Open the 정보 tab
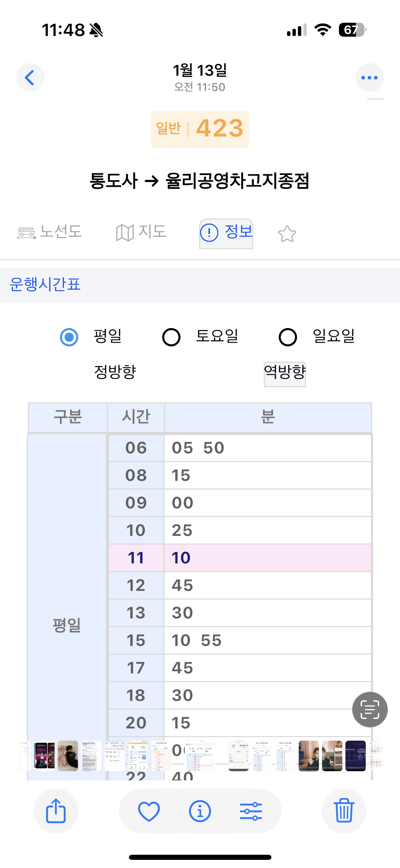400x868 pixels. coord(226,233)
